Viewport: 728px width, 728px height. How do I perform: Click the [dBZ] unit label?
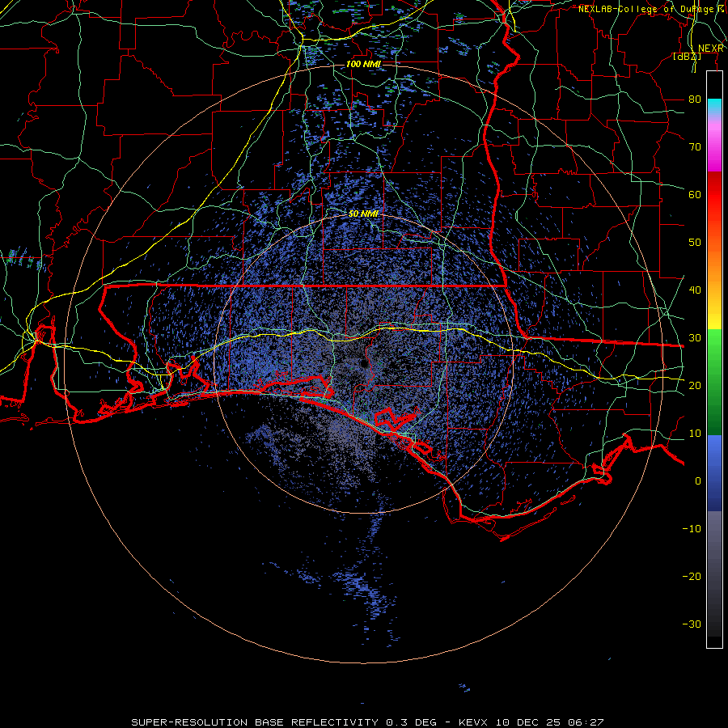click(687, 57)
